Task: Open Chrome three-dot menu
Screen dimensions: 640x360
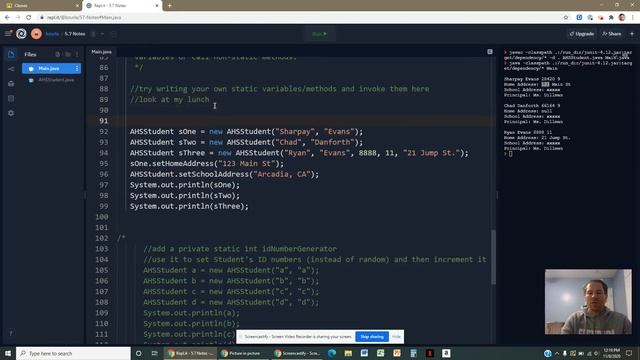Action: [x=633, y=18]
